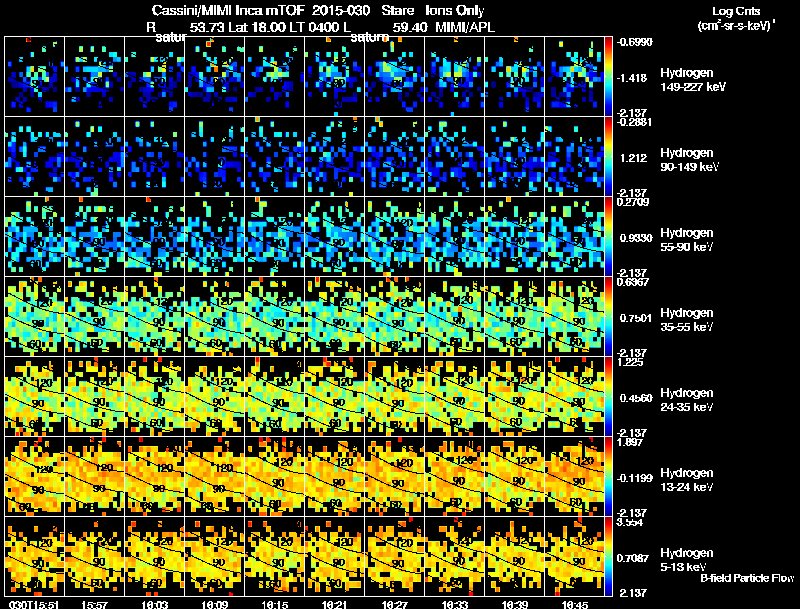Click the colorbar value '0.7501'

coord(636,318)
